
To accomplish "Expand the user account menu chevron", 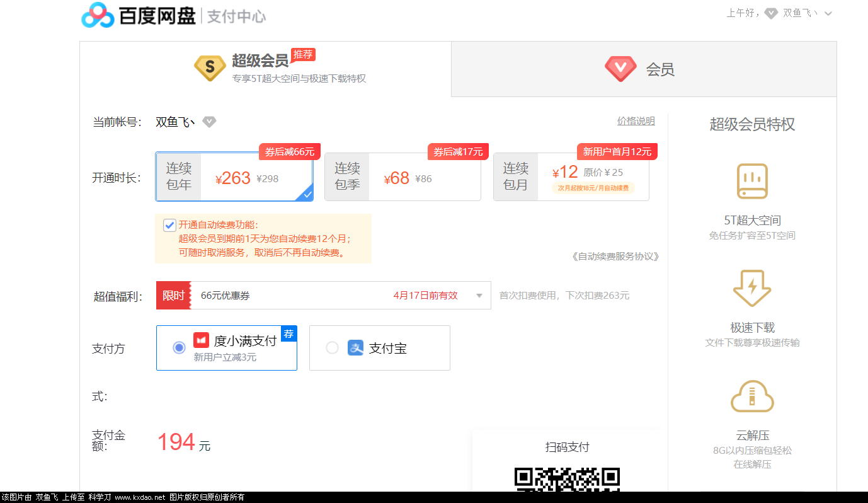I will tap(828, 14).
